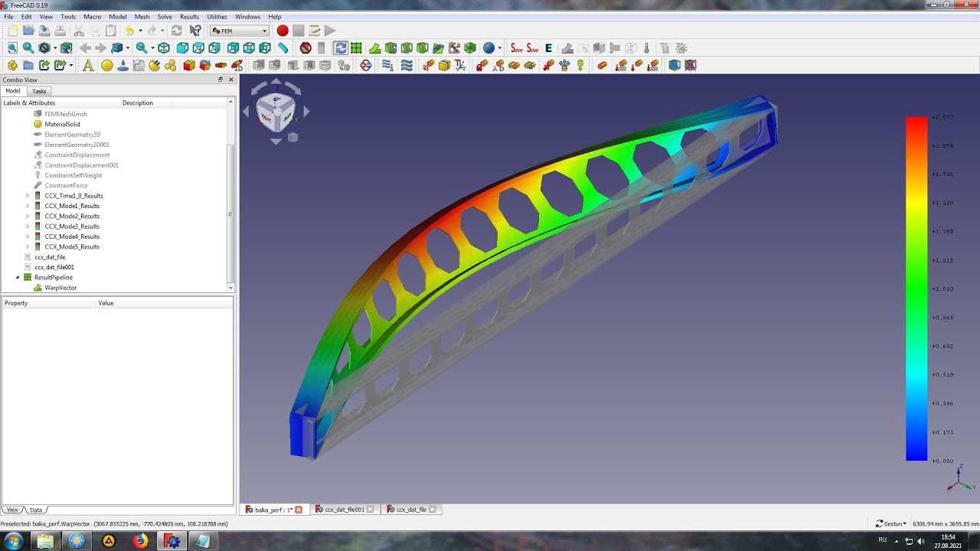Select WarpVector in the model tree
Image resolution: width=980 pixels, height=551 pixels.
pyautogui.click(x=60, y=288)
